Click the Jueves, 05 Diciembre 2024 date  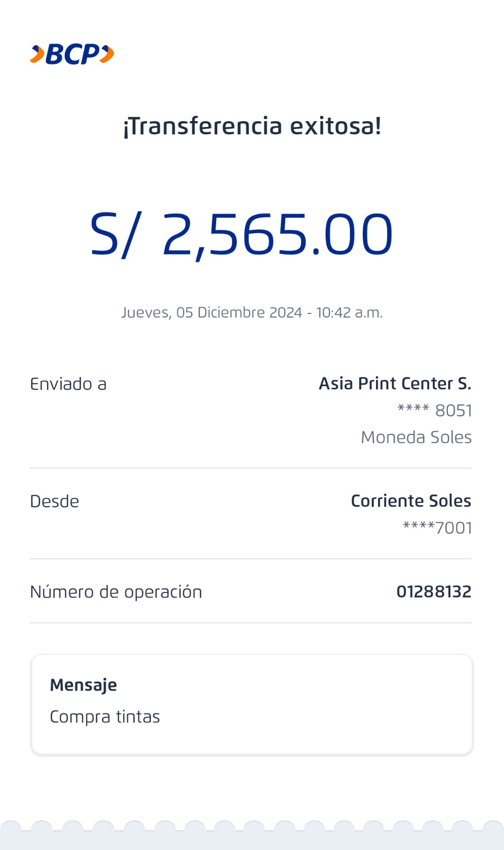point(211,312)
